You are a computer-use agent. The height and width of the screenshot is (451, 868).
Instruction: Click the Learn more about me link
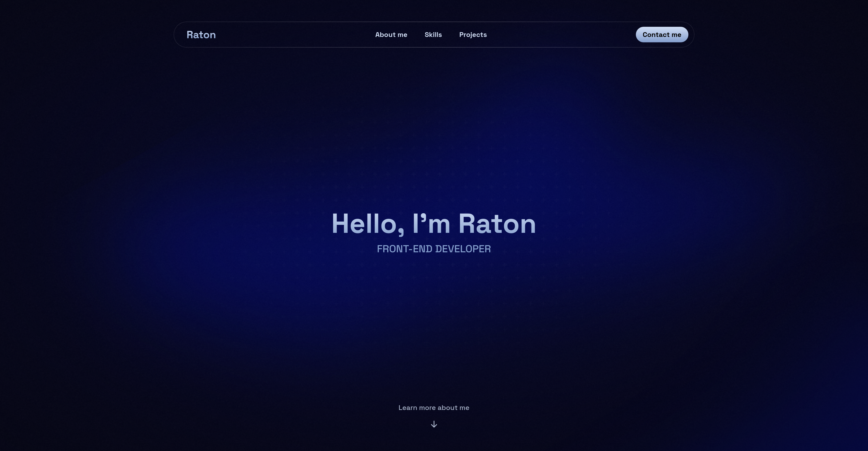(x=434, y=408)
